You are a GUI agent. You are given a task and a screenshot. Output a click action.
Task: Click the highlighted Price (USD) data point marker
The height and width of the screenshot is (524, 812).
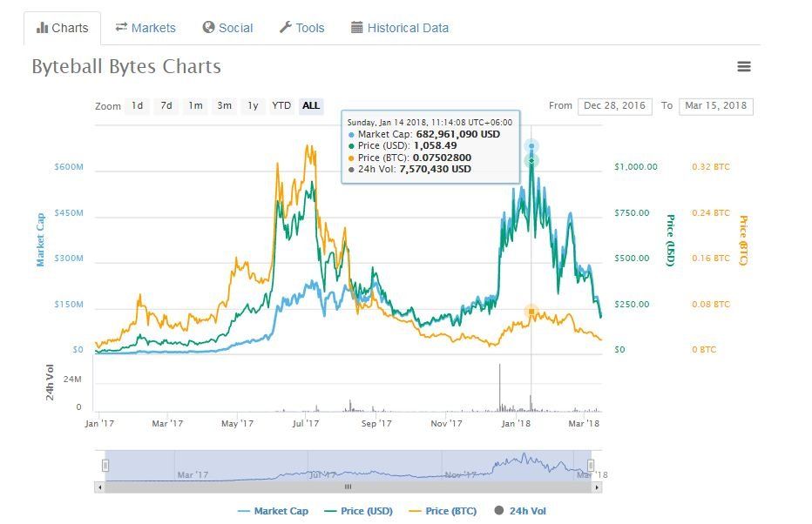[531, 161]
